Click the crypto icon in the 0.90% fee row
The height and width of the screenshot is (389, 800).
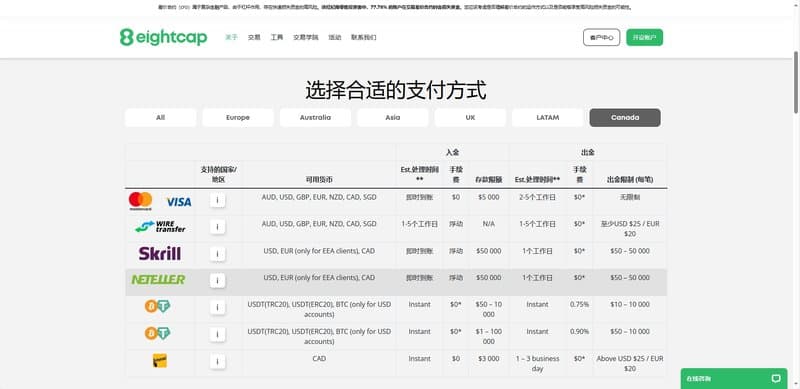[157, 333]
